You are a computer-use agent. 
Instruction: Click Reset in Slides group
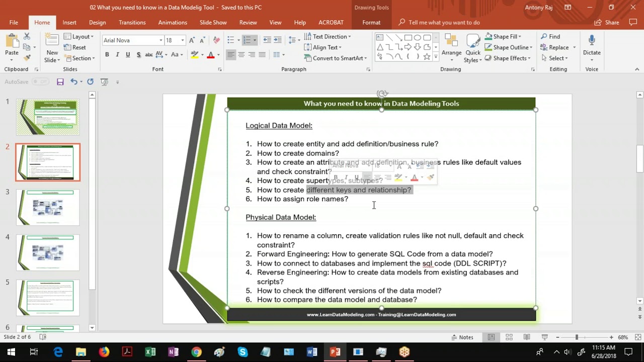pyautogui.click(x=75, y=47)
